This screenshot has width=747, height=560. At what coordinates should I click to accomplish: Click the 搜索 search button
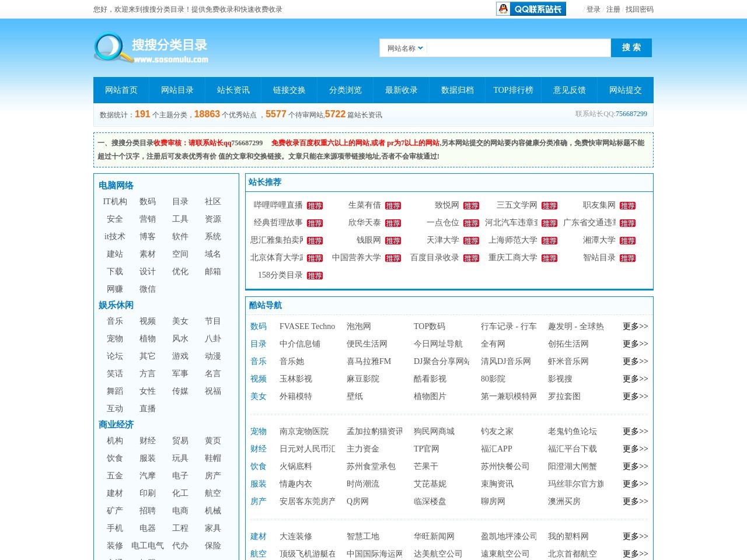[x=631, y=48]
